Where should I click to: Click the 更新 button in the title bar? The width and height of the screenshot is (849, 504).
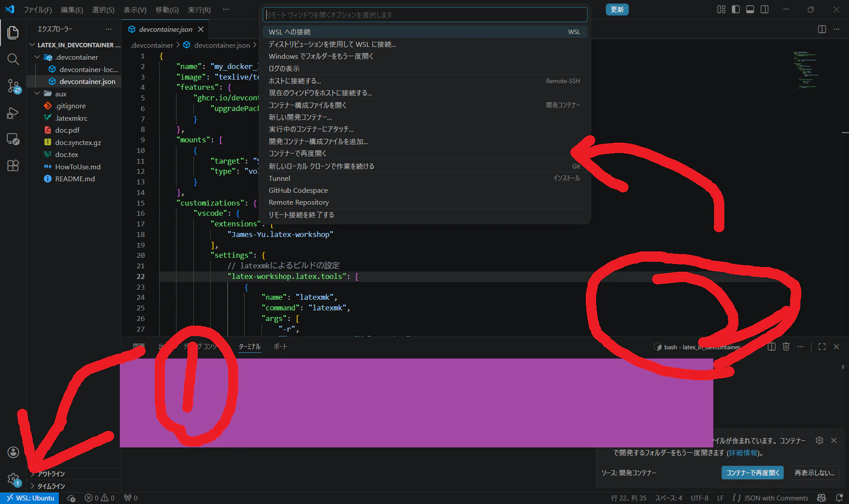click(617, 10)
